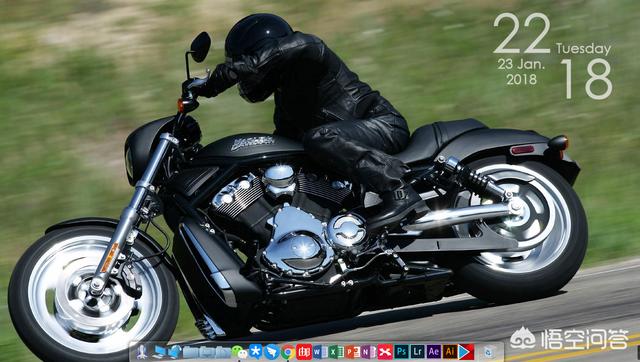Open the Recycle Bin icon
The image size is (640, 362).
(489, 352)
